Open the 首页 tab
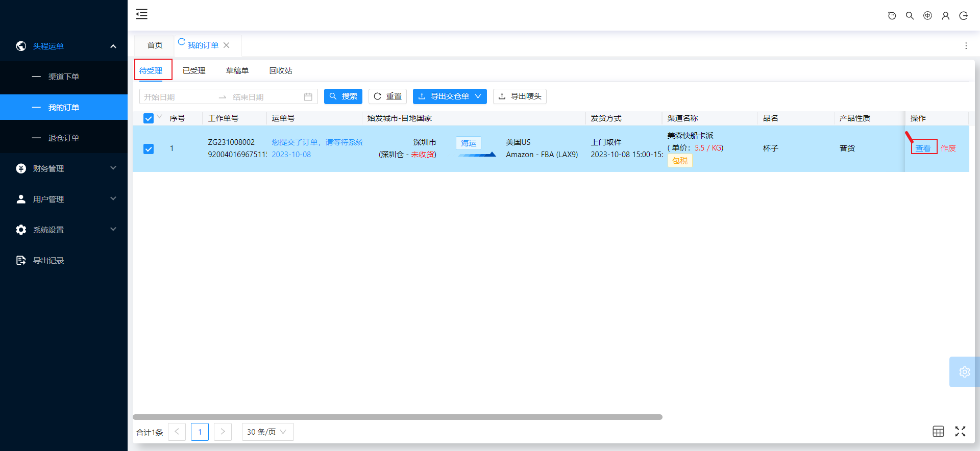The height and width of the screenshot is (451, 980). 155,45
